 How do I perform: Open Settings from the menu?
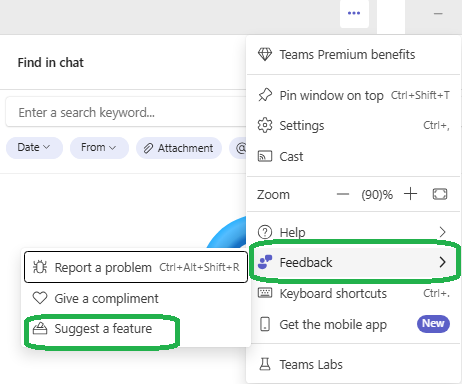tap(353, 126)
